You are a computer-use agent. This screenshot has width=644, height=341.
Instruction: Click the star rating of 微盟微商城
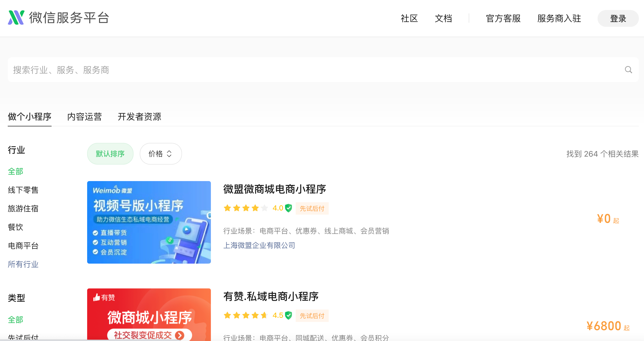(246, 208)
